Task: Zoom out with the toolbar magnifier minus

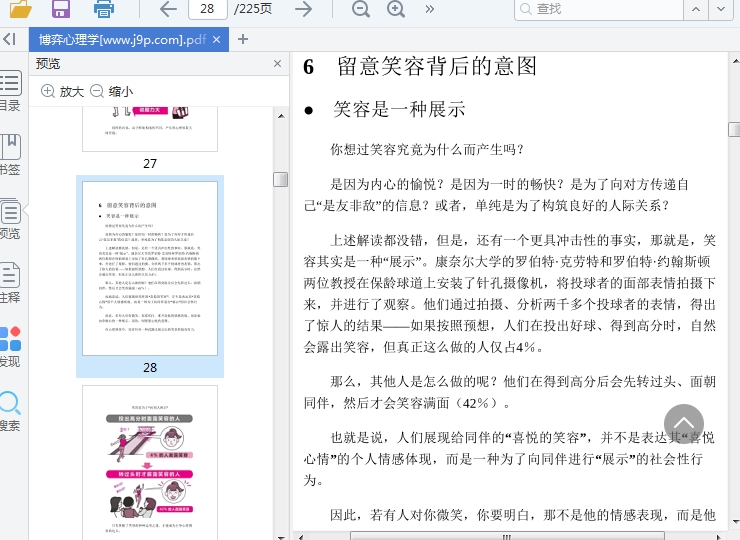Action: pyautogui.click(x=361, y=9)
